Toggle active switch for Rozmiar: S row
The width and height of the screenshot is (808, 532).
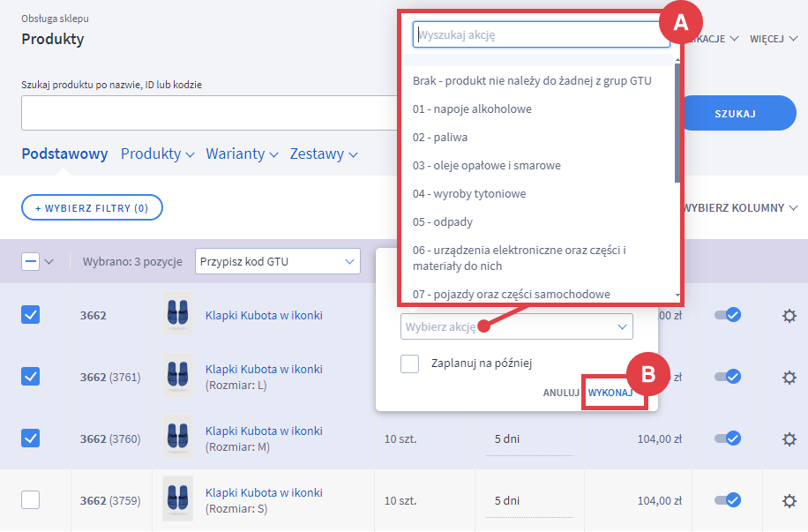coord(728,500)
